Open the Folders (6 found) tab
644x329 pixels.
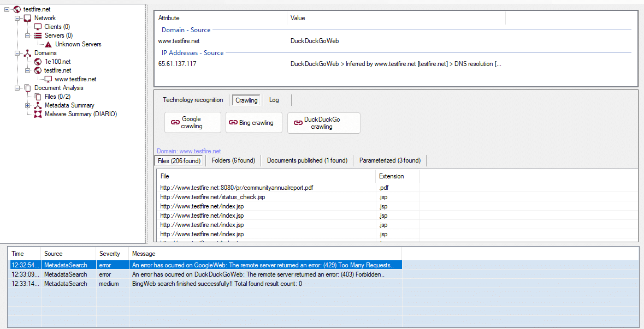(233, 160)
